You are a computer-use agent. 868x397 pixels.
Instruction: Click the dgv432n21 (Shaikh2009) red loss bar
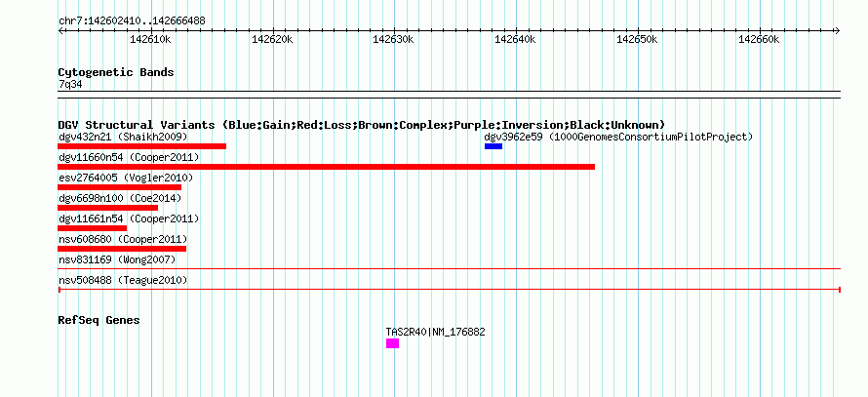pos(141,146)
